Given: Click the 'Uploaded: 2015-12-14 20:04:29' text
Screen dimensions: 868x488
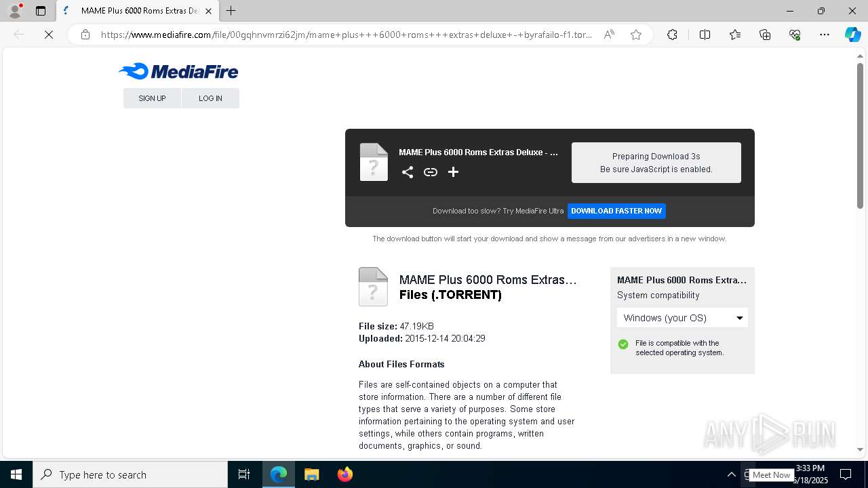Looking at the screenshot, I should (x=422, y=338).
